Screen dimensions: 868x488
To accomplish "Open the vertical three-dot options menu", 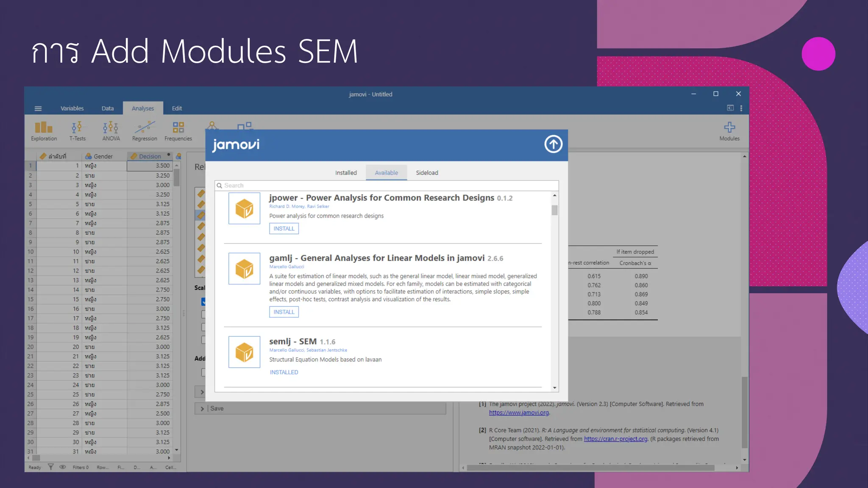I will [x=741, y=108].
